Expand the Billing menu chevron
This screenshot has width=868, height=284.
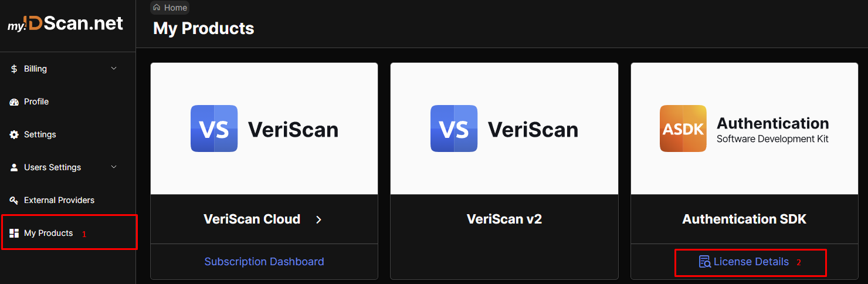click(114, 69)
